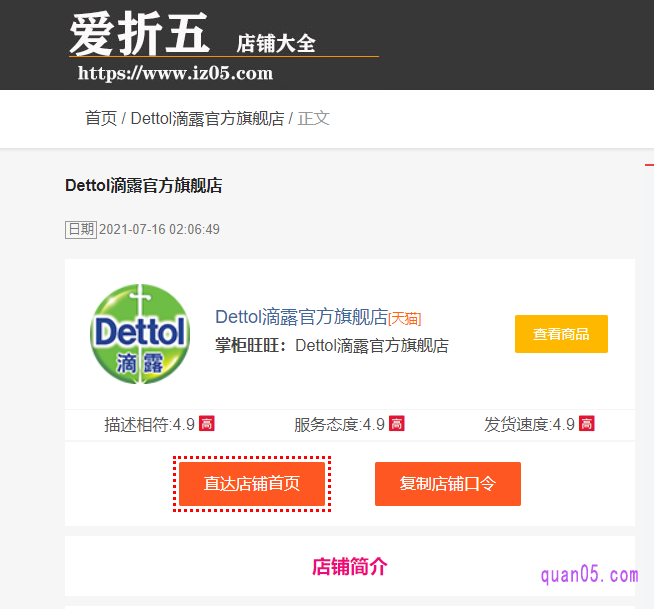Open Dettol滴露官方旗舰店 breadcrumb link
This screenshot has width=654, height=609.
(207, 118)
